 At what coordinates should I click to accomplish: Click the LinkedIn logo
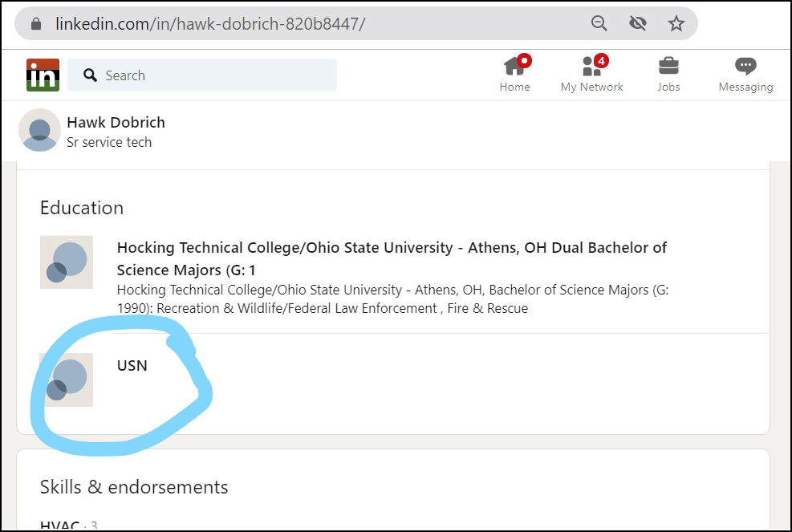coord(43,75)
